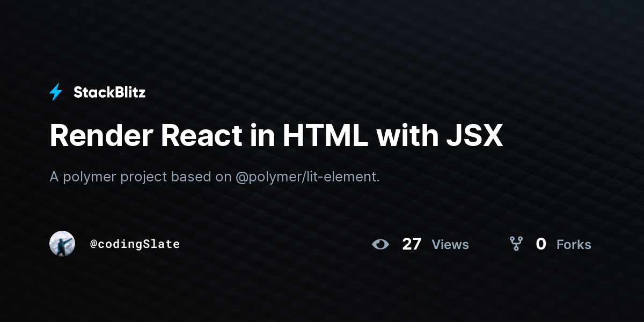Open the Render React in HTML with JSX title
Screen dimensions: 644x322
[x=276, y=135]
